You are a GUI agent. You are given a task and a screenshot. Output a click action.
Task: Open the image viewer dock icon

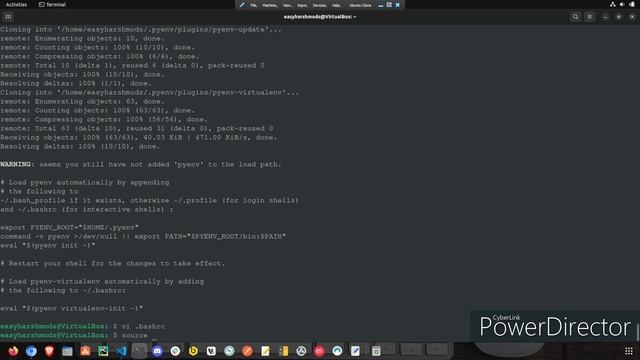click(x=103, y=351)
